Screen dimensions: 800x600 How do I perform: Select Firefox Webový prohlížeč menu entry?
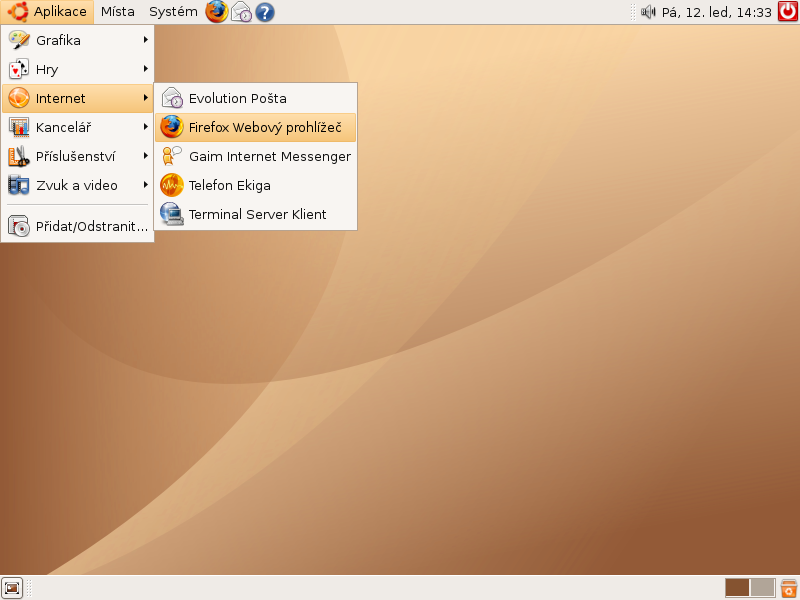(255, 127)
